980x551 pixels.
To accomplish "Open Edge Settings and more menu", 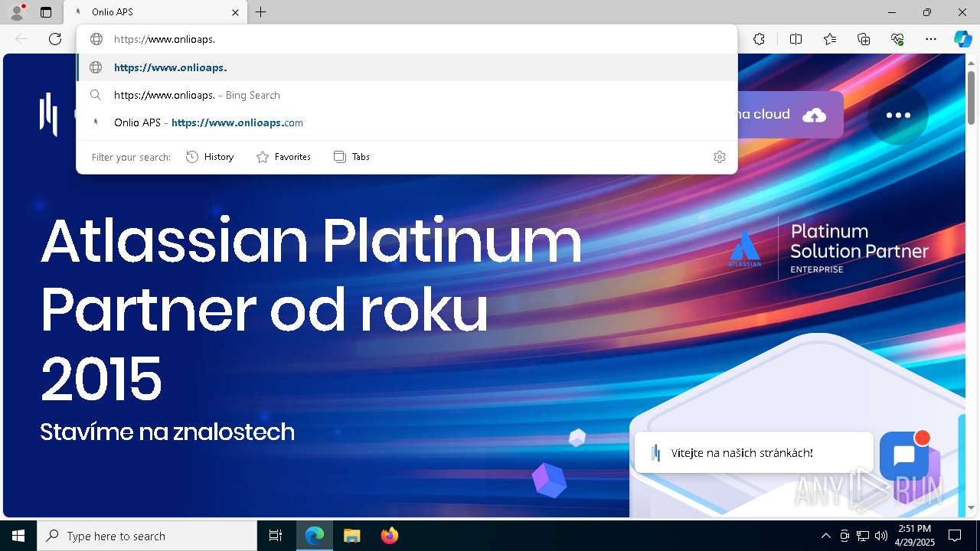I will tap(931, 39).
